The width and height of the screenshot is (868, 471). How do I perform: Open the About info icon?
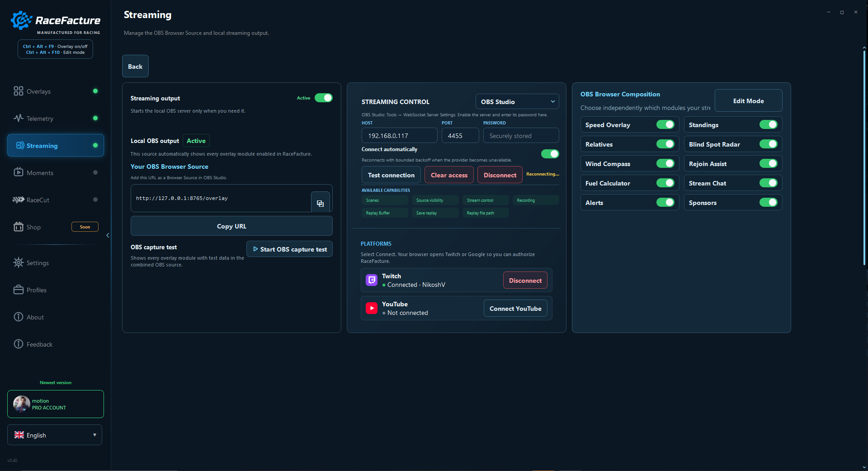[x=18, y=317]
